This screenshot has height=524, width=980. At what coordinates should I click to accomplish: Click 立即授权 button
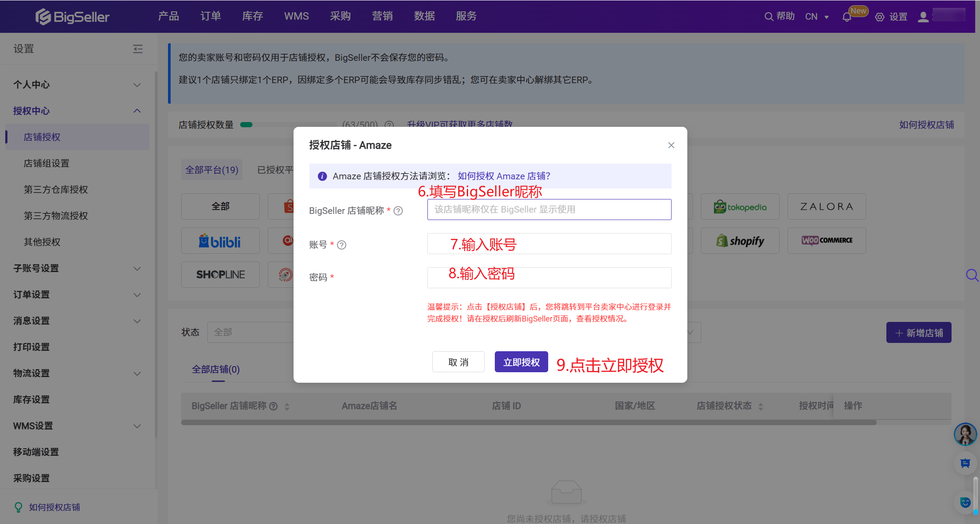[521, 362]
